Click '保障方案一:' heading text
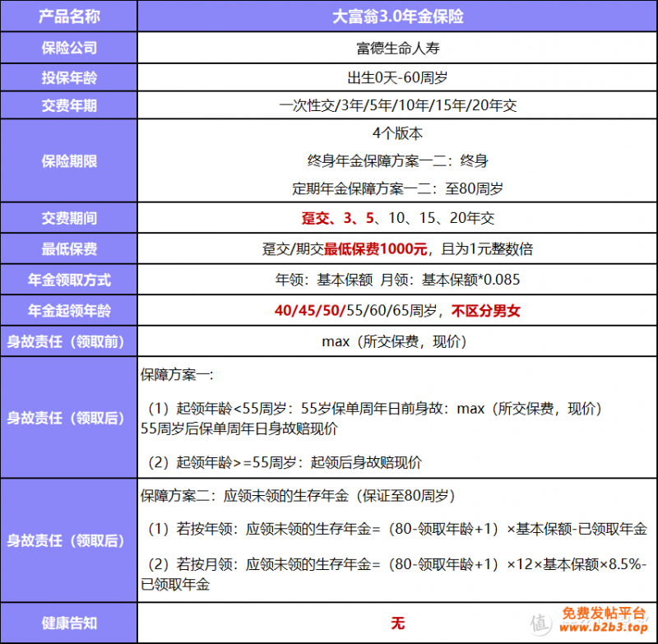Image resolution: width=658 pixels, height=644 pixels. click(x=177, y=375)
